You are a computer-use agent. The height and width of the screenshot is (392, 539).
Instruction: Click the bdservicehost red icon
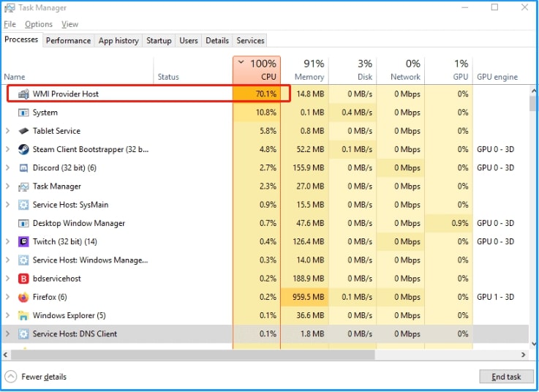point(23,279)
